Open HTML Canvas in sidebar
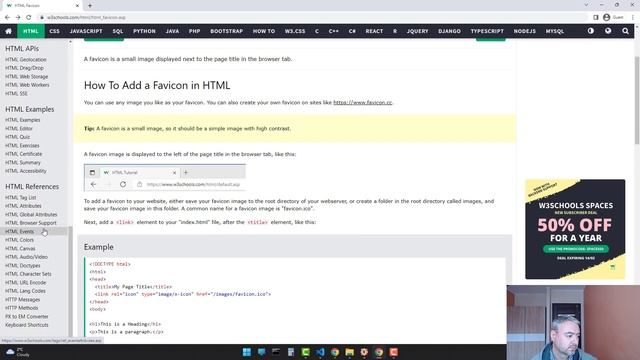Screen dimensions: 640x360 (20, 249)
